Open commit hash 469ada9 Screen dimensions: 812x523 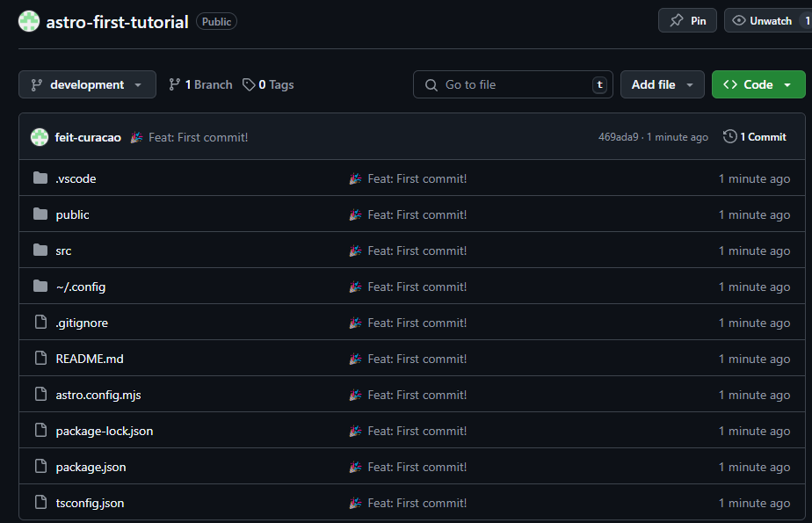(618, 137)
